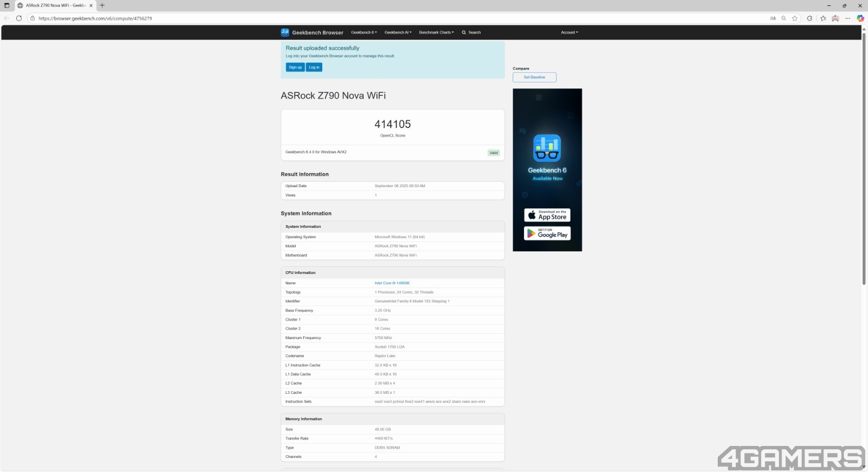868x472 pixels.
Task: Click the Geekbench Browser logo icon
Action: (x=285, y=33)
